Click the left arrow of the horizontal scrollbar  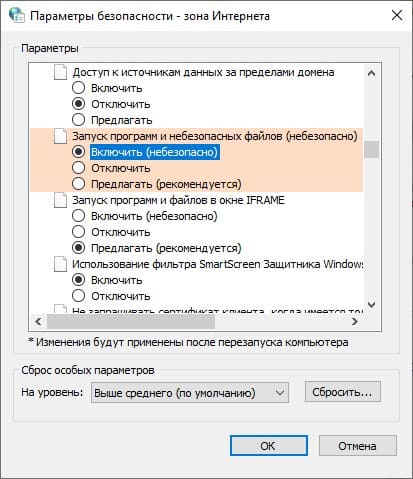click(38, 322)
